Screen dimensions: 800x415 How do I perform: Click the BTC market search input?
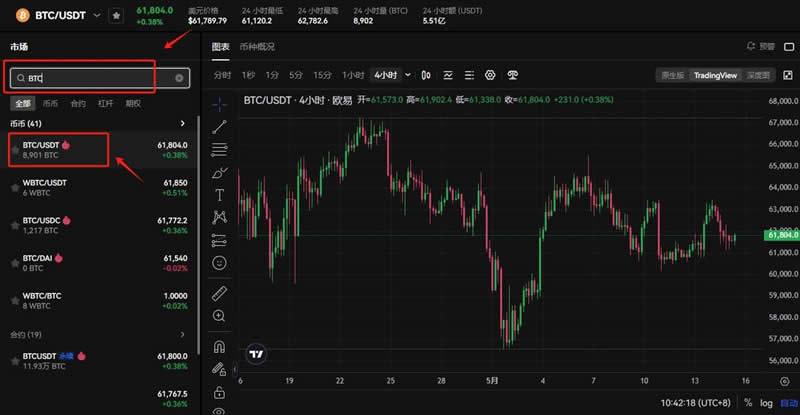(x=95, y=78)
